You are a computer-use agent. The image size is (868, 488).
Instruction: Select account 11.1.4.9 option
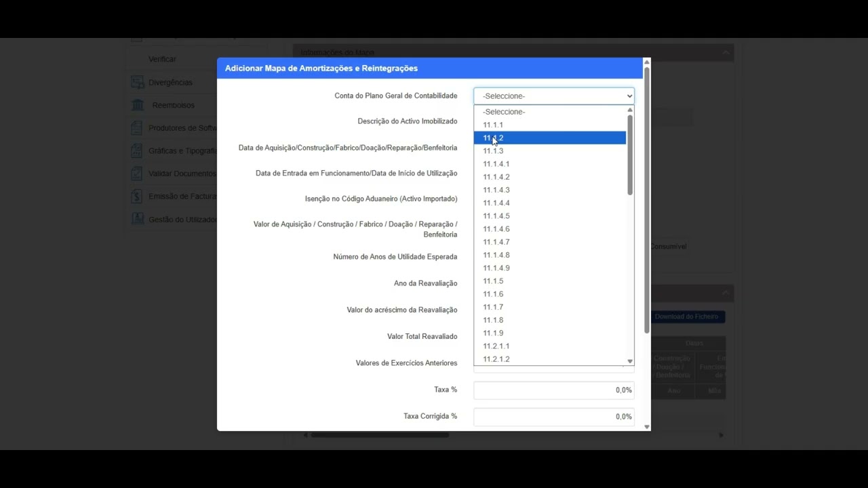point(549,268)
